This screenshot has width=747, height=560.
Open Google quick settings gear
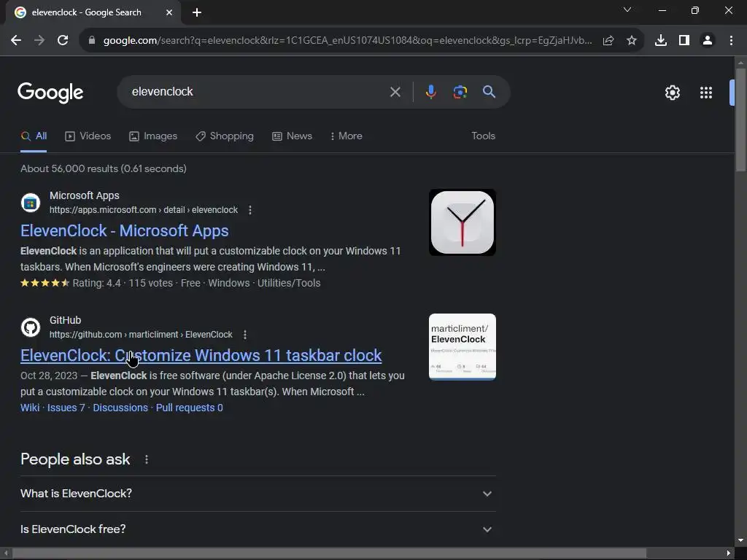tap(672, 93)
